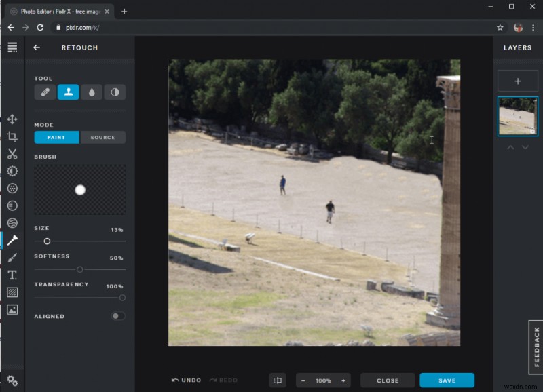The image size is (543, 392).
Task: Select the Dodge/Burn tool
Action: tap(115, 92)
